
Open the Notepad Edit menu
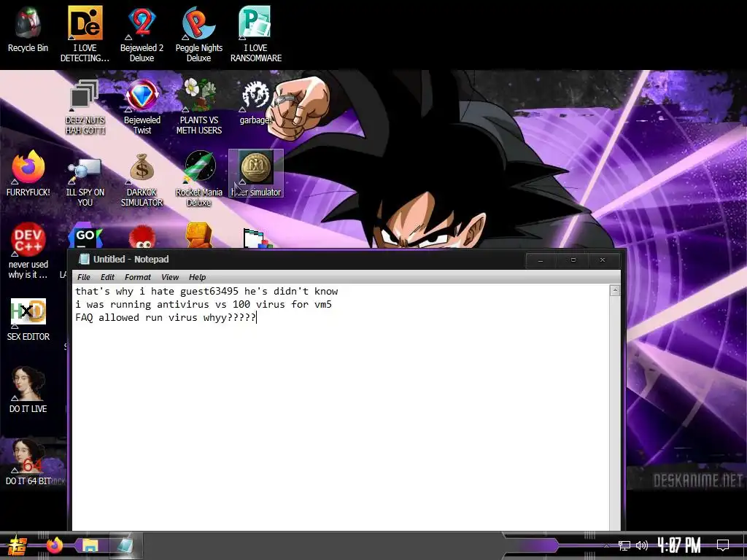tap(107, 277)
